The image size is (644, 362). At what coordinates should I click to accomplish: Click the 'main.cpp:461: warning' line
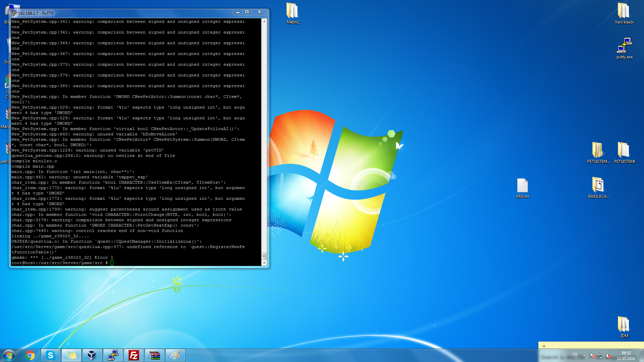pos(80,177)
